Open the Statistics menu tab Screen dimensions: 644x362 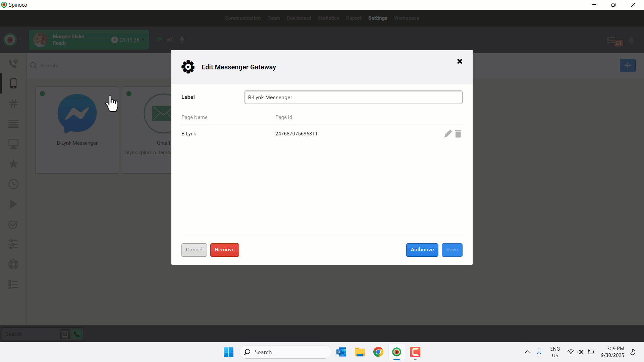pyautogui.click(x=328, y=18)
